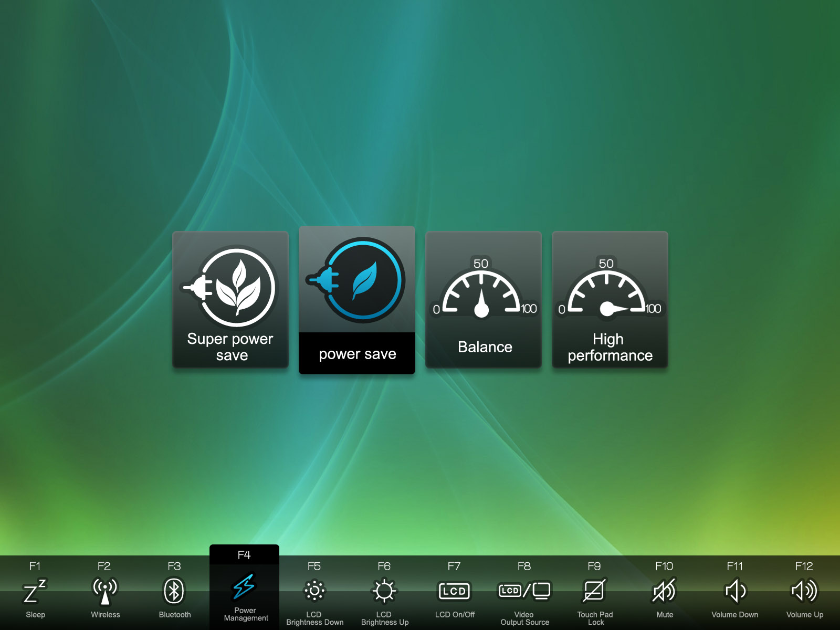Click the Mute speaker icon under F10

664,591
